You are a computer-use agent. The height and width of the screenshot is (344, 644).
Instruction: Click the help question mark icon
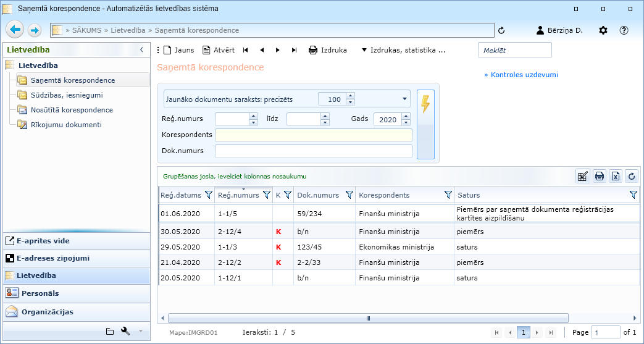[624, 30]
